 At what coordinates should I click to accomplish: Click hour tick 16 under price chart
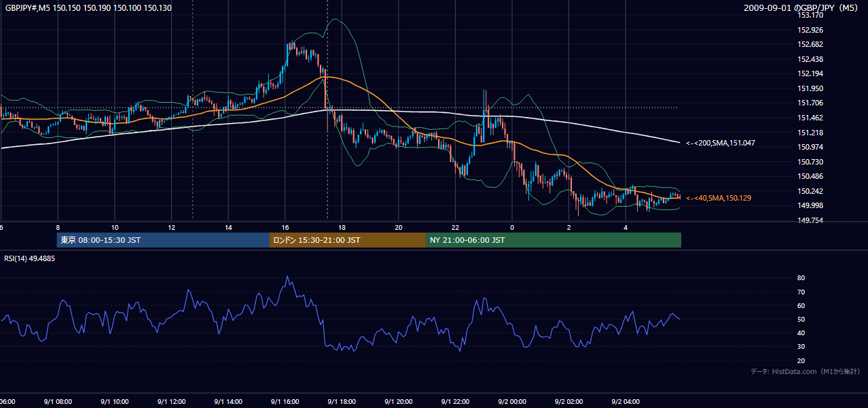(285, 227)
